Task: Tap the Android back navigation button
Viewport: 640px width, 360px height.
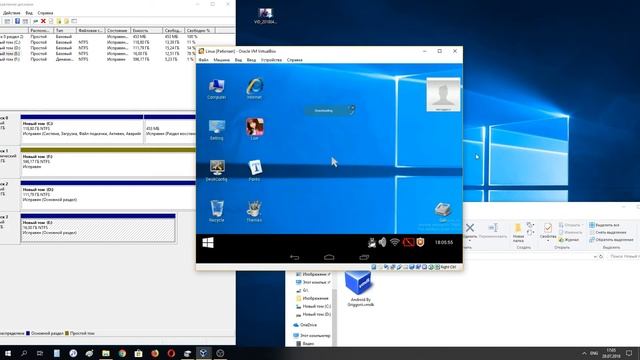Action: point(294,257)
